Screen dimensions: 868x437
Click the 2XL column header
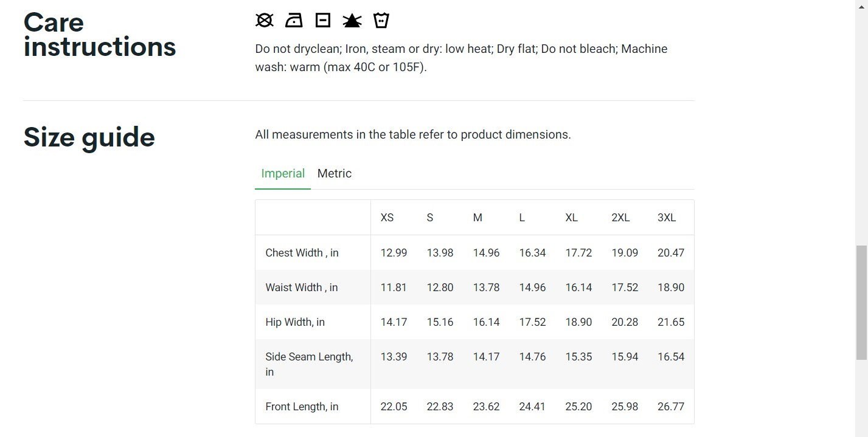(620, 218)
